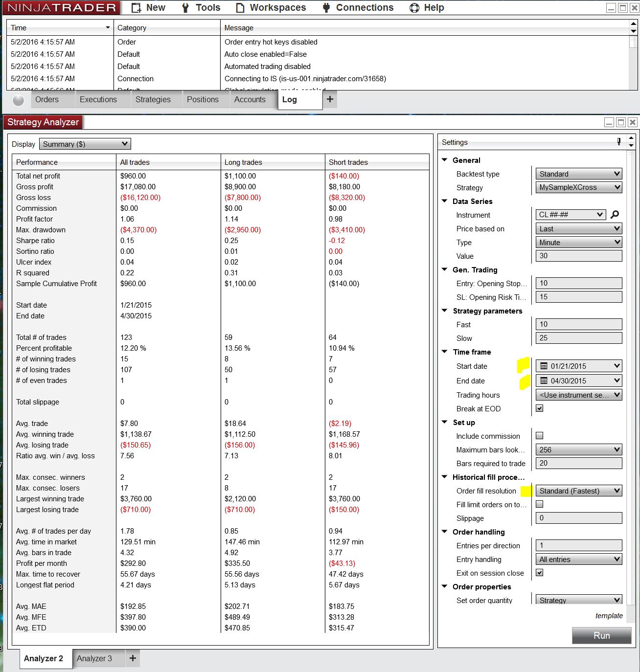Open the Strategy MySampleXCross dropdown
The height and width of the screenshot is (672, 640).
pyautogui.click(x=579, y=187)
